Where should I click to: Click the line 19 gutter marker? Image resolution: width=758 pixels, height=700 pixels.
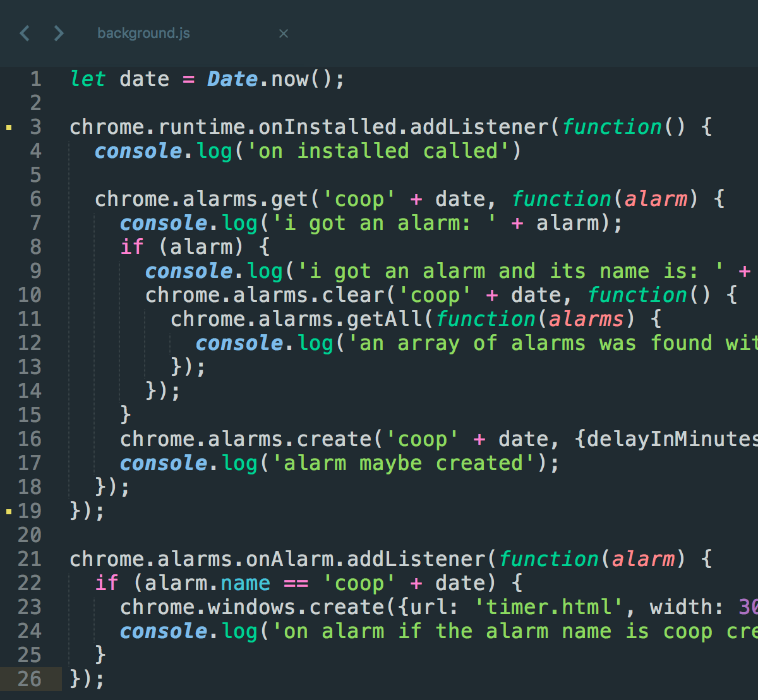click(x=9, y=512)
